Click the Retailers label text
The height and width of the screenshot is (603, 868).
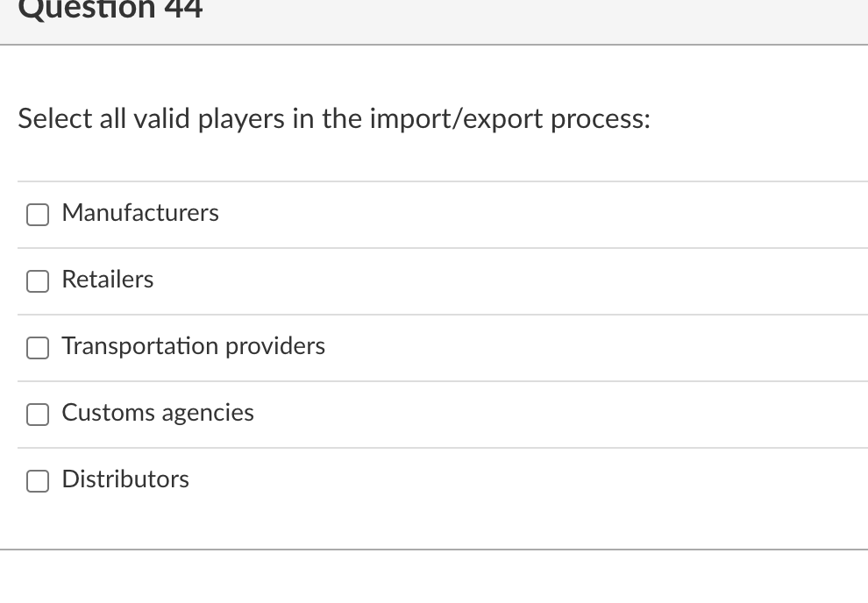click(x=107, y=280)
